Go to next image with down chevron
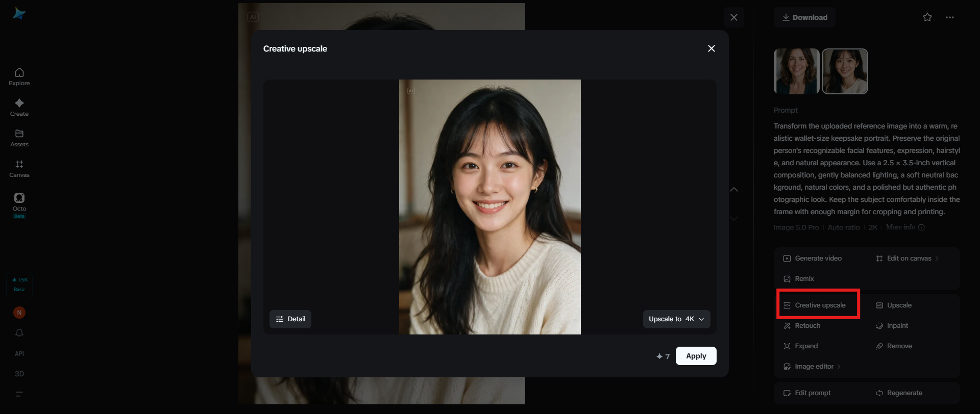Screen dimensions: 980x414 (x=734, y=218)
